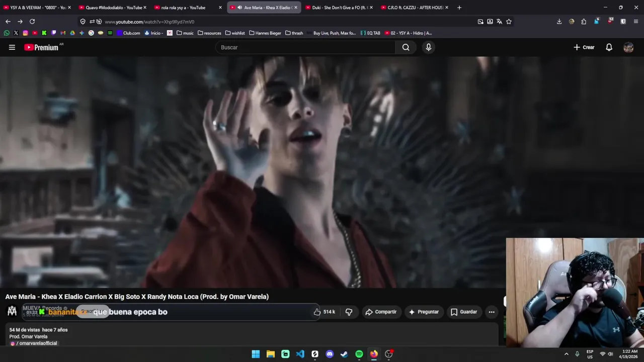Go to the YouTube Premium home logo
This screenshot has height=362, width=644.
pos(42,47)
